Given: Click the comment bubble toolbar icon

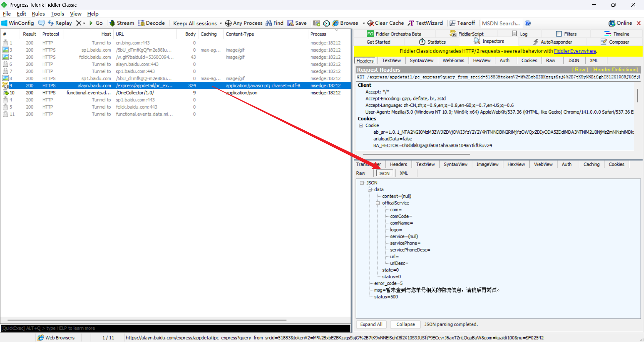Looking at the screenshot, I should [41, 23].
